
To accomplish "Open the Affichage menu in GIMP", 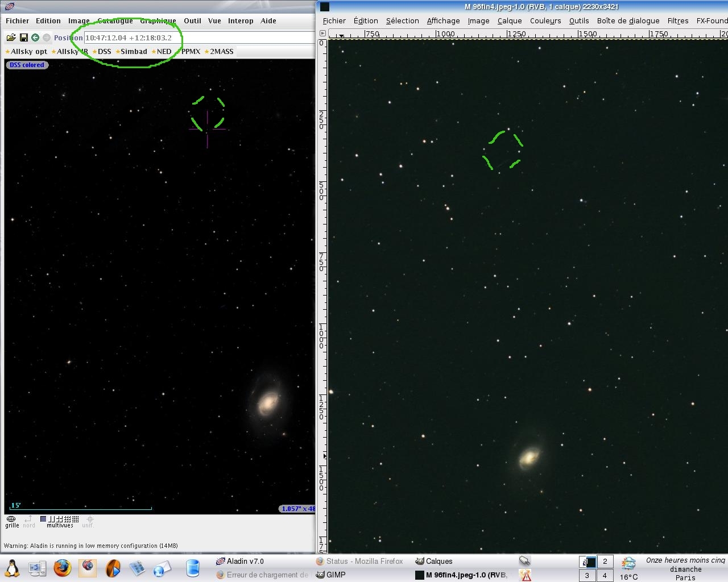I will point(443,21).
